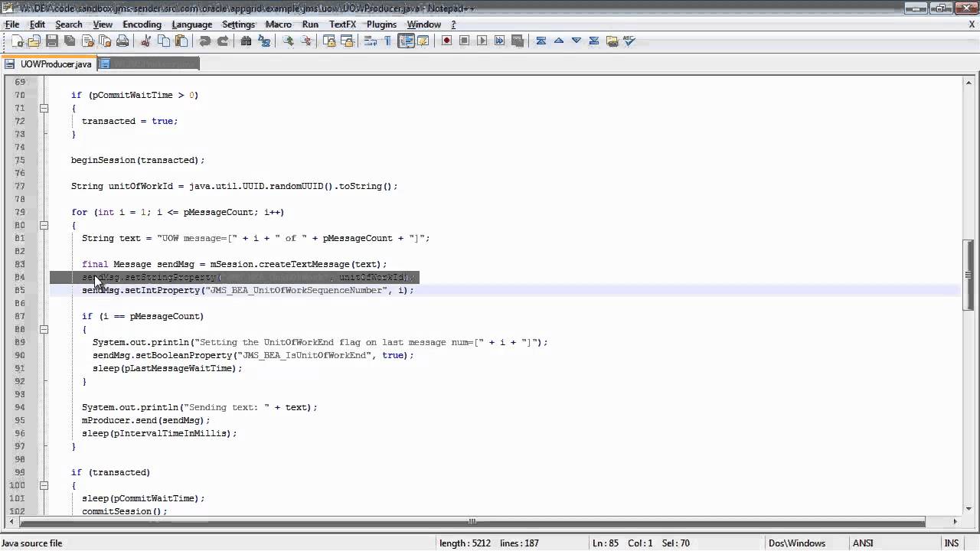Open the Replace dialog toolbar icon

click(264, 41)
